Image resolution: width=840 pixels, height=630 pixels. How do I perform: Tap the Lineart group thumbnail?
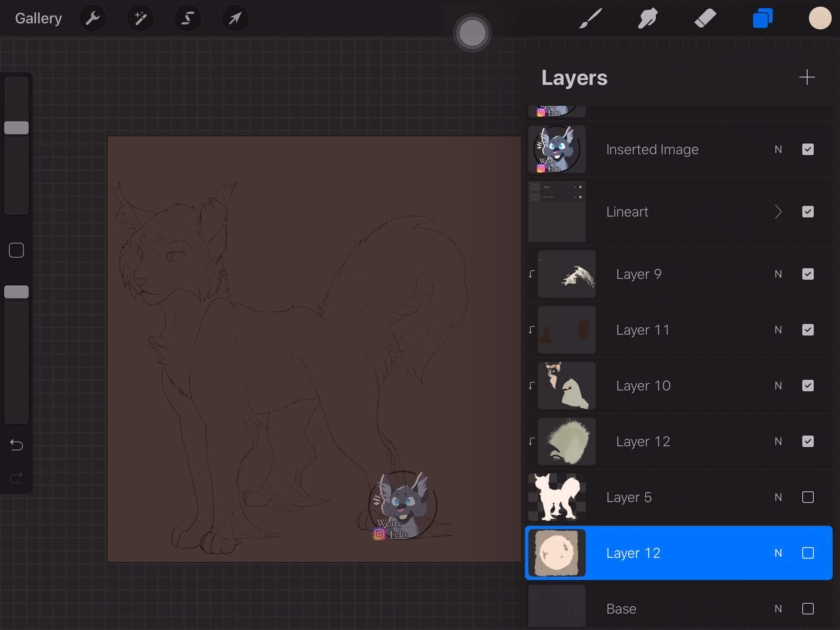(556, 212)
